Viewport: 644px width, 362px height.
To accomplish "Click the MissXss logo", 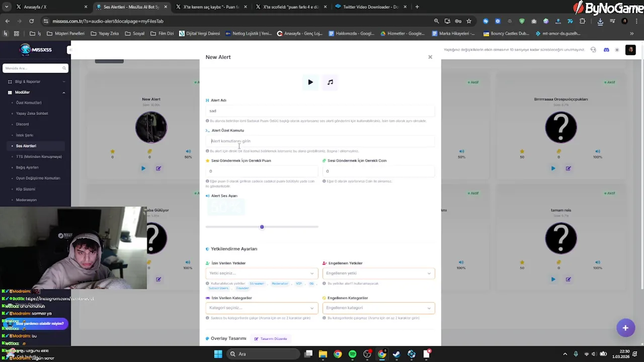I will (x=35, y=49).
